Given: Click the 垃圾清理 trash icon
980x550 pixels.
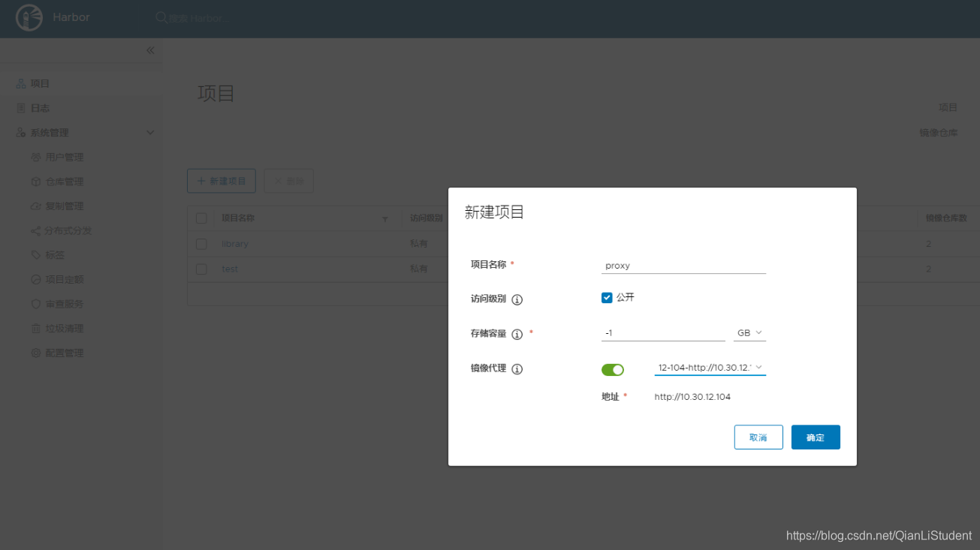Looking at the screenshot, I should (x=35, y=329).
